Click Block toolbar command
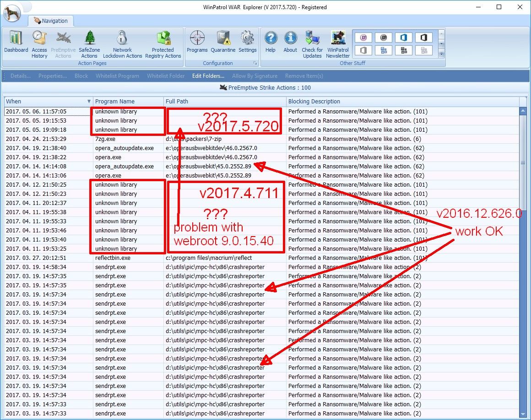Viewport: 531px width, 420px height. pos(81,76)
